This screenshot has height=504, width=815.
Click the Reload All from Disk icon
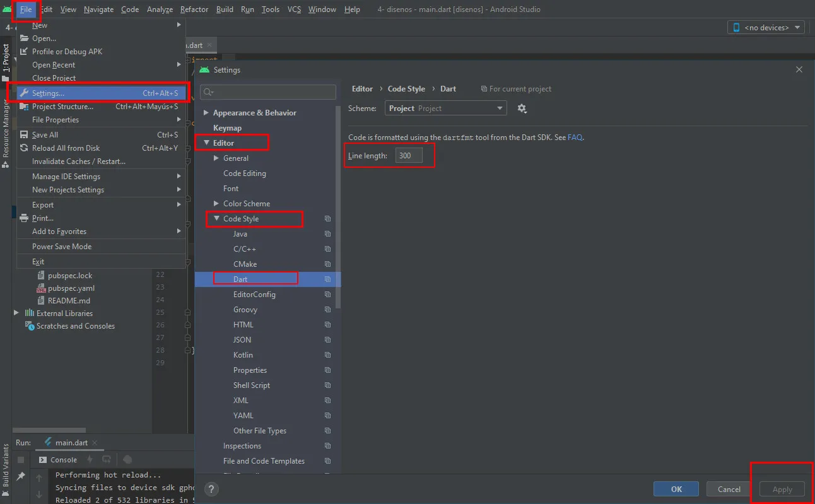[x=25, y=148]
